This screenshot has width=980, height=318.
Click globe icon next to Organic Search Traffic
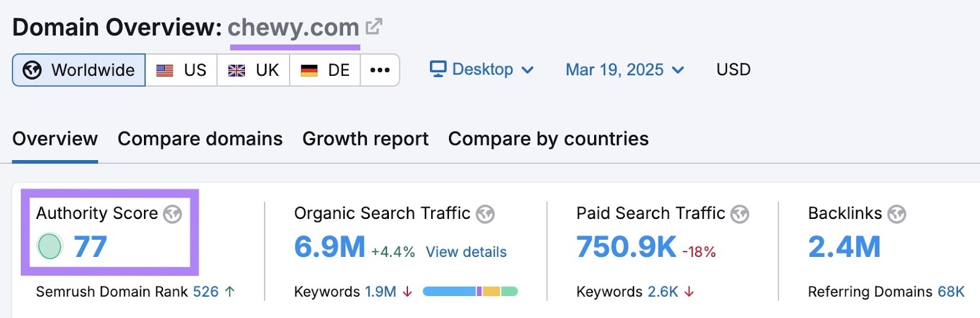pos(485,214)
